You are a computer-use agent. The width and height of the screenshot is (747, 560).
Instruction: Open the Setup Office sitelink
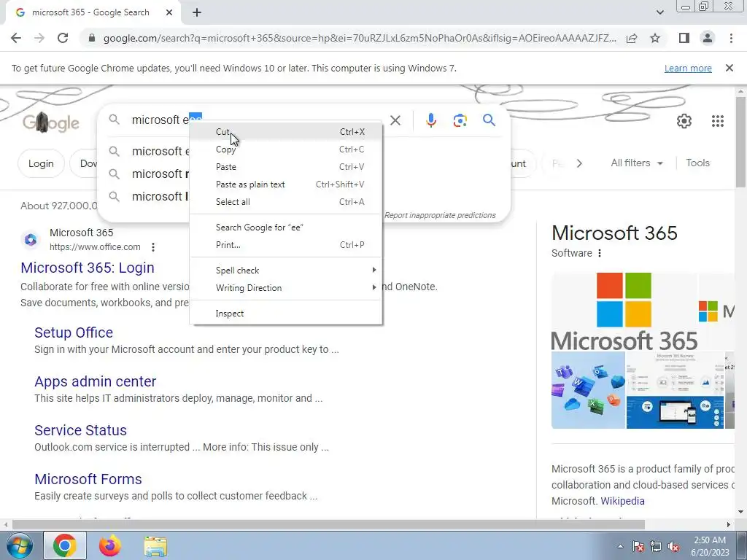click(x=74, y=332)
